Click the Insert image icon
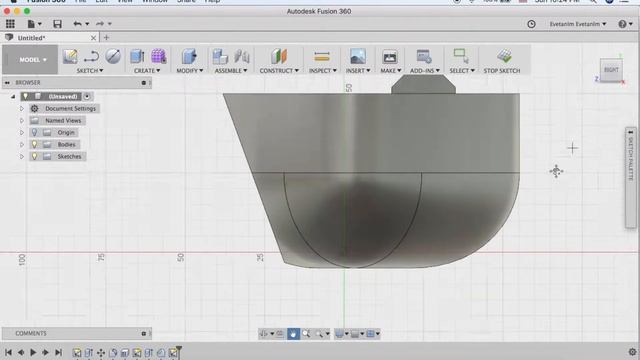 358,56
